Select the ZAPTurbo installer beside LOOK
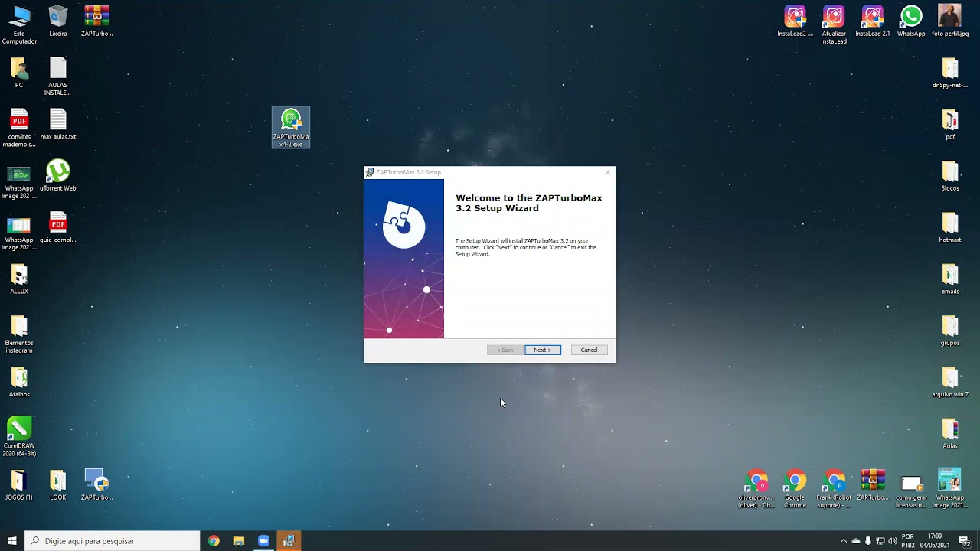Screen dimensions: 980x551 point(96,484)
